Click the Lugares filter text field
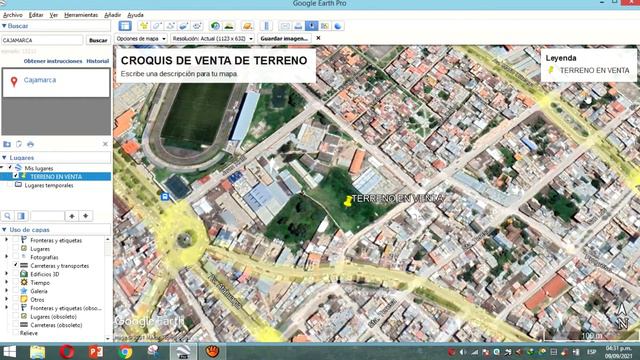 [47, 216]
